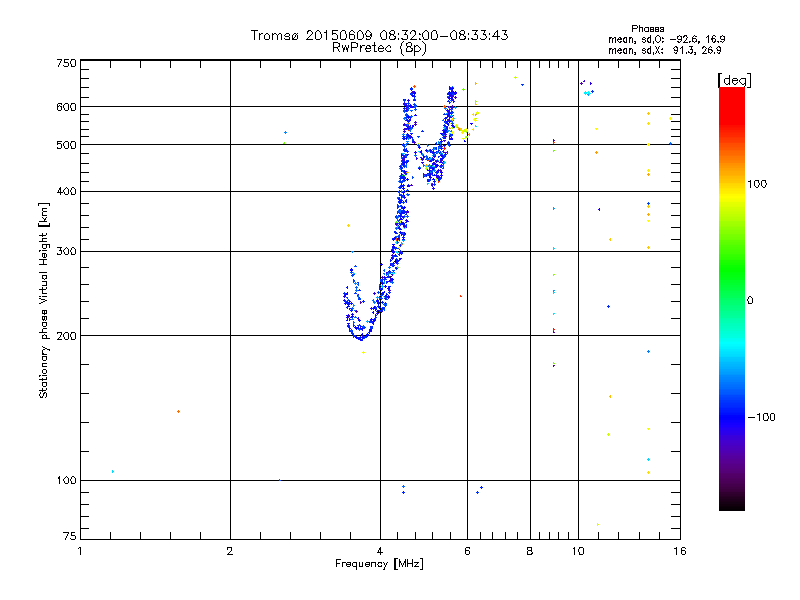This screenshot has width=800, height=600.
Task: Click the 'Frequency [MHz]' axis title
Action: pyautogui.click(x=379, y=564)
